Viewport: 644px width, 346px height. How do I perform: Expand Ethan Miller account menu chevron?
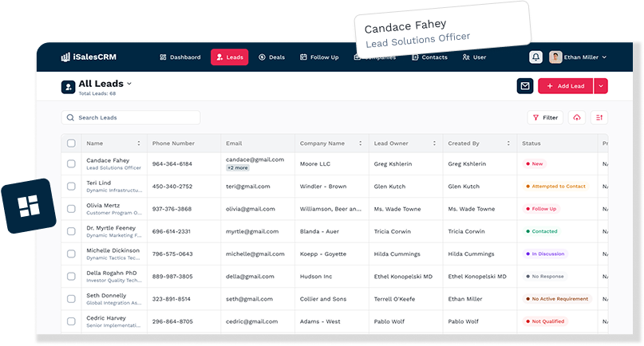tap(604, 57)
